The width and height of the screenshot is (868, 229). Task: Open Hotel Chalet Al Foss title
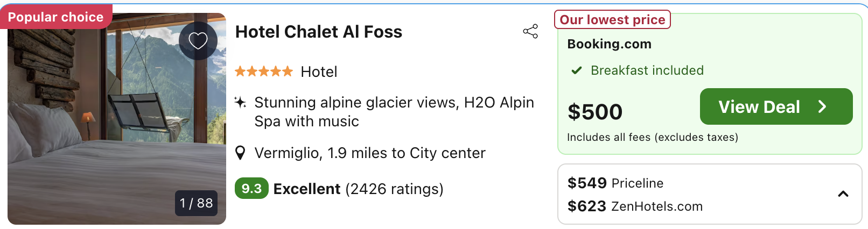click(319, 32)
